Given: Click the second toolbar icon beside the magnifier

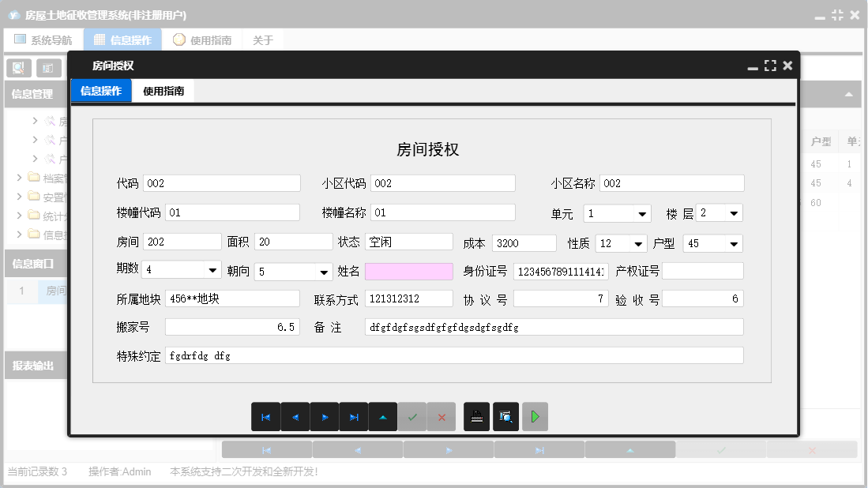Looking at the screenshot, I should point(48,67).
